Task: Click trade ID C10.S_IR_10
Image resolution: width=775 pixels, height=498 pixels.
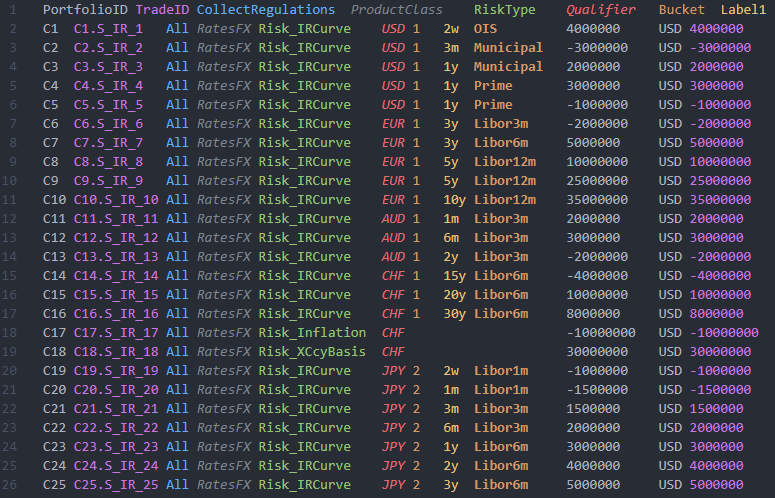Action: click(116, 200)
